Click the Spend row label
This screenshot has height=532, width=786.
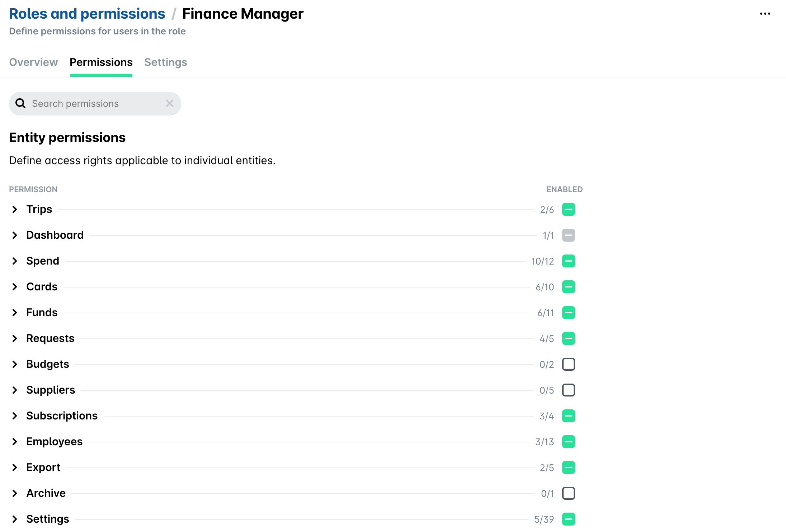[43, 261]
